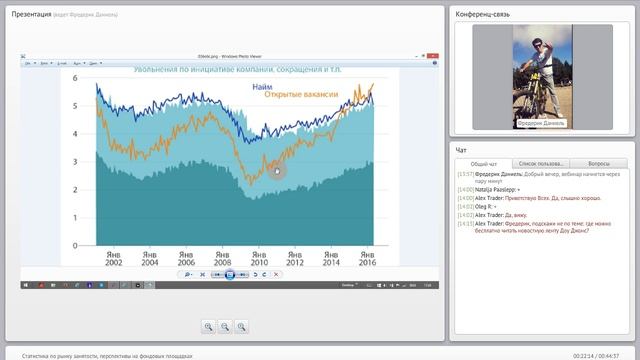Screen dimensions: 640x360
Task: Click the middle magnifier button below the presentation
Action: click(225, 327)
